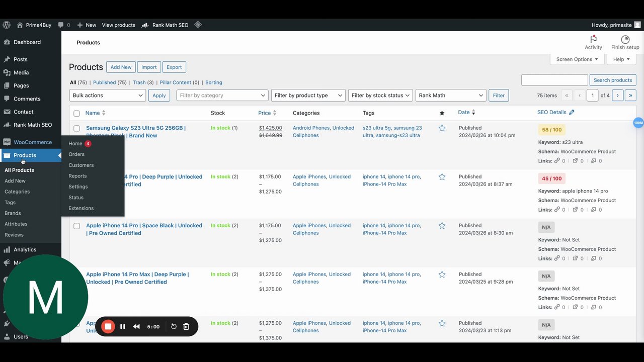This screenshot has height=362, width=644.
Task: Sort products by Date column
Action: tap(466, 113)
